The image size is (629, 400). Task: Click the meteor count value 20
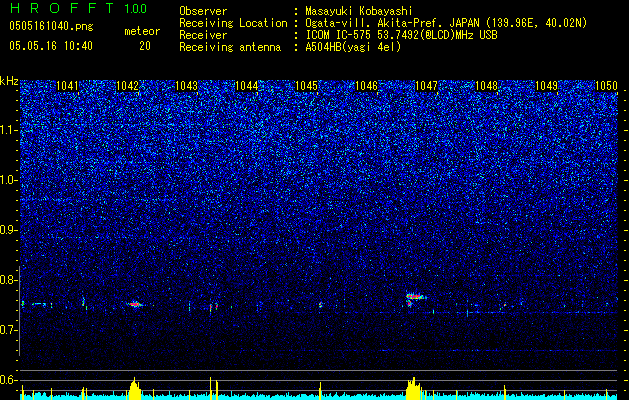tap(145, 46)
